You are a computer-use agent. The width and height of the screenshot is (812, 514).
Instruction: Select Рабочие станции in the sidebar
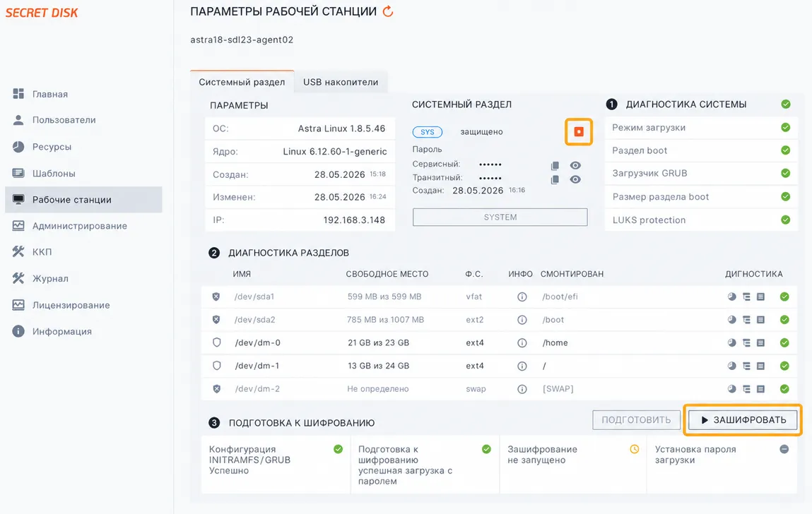(x=83, y=200)
